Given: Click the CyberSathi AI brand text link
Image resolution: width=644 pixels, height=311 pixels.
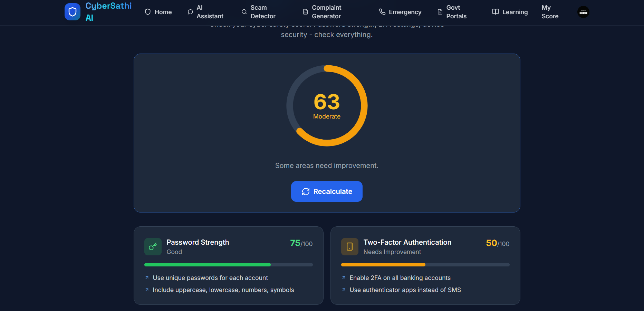Looking at the screenshot, I should [x=108, y=12].
